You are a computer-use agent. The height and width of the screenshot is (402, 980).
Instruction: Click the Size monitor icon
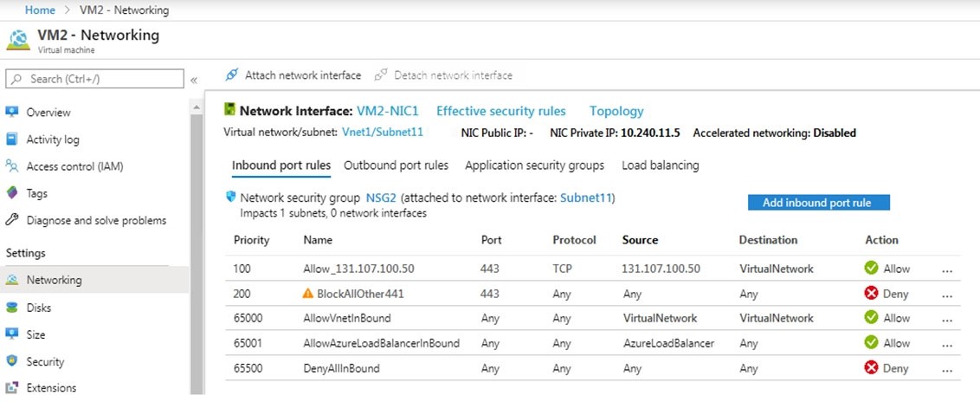(12, 334)
